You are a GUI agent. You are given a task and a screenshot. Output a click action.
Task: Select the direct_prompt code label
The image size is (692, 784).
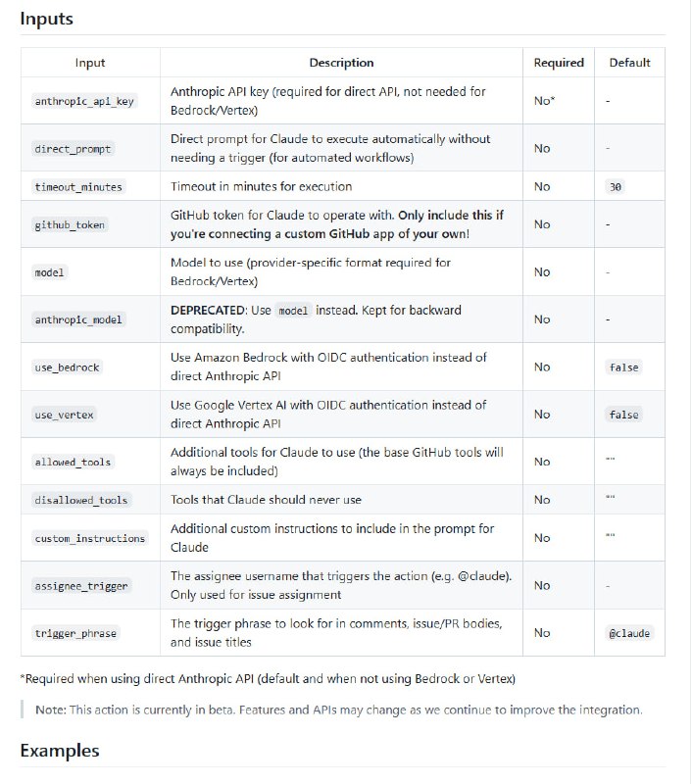tap(73, 149)
